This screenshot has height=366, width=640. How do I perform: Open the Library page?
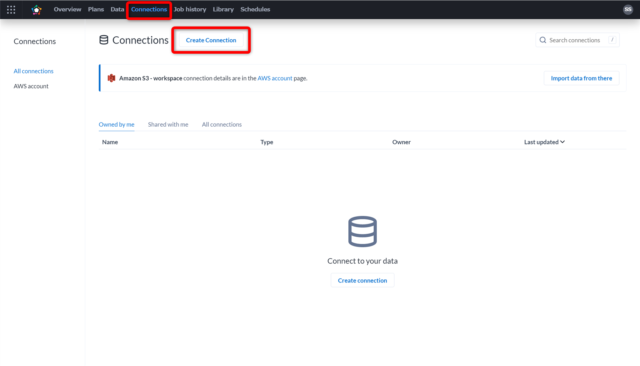223,9
